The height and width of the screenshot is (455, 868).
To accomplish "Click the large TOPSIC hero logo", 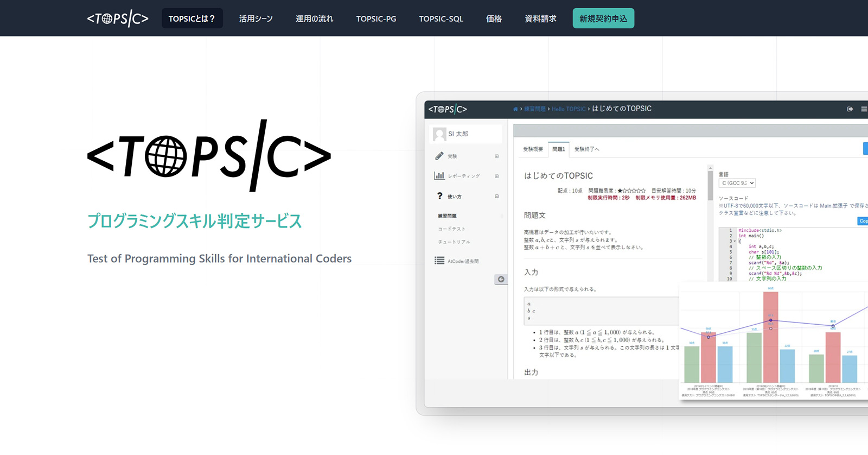I will [209, 156].
